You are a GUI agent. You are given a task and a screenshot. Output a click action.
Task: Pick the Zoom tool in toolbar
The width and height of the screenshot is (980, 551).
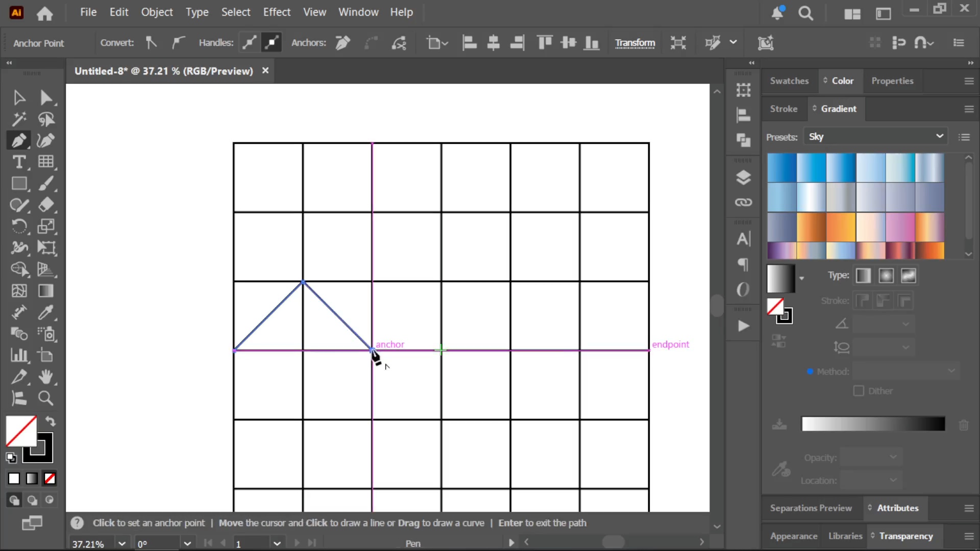coord(46,398)
